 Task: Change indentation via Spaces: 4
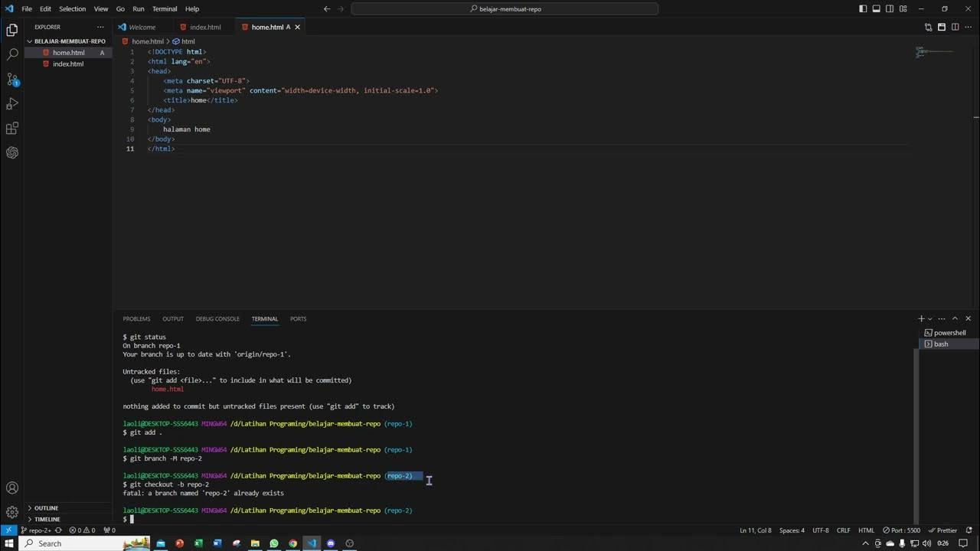pyautogui.click(x=792, y=530)
